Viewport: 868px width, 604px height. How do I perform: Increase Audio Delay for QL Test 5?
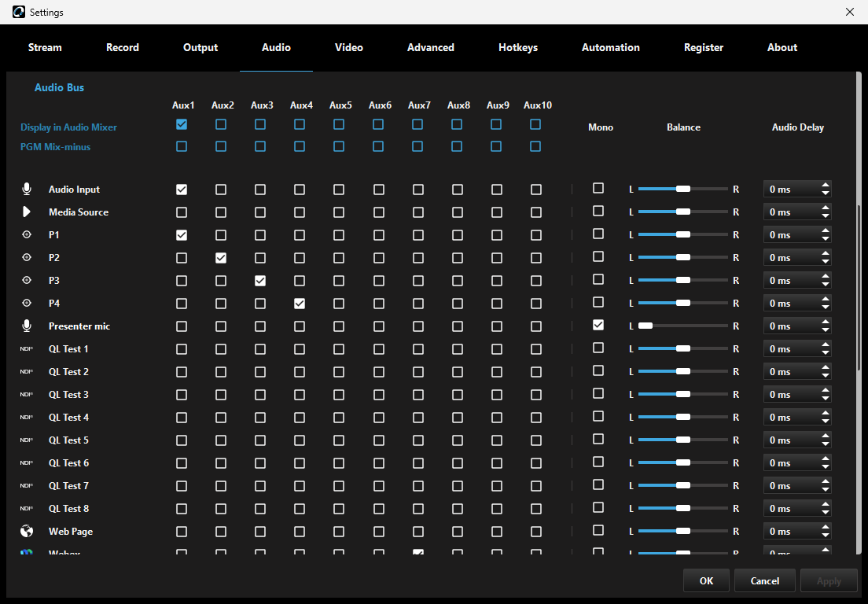(826, 436)
